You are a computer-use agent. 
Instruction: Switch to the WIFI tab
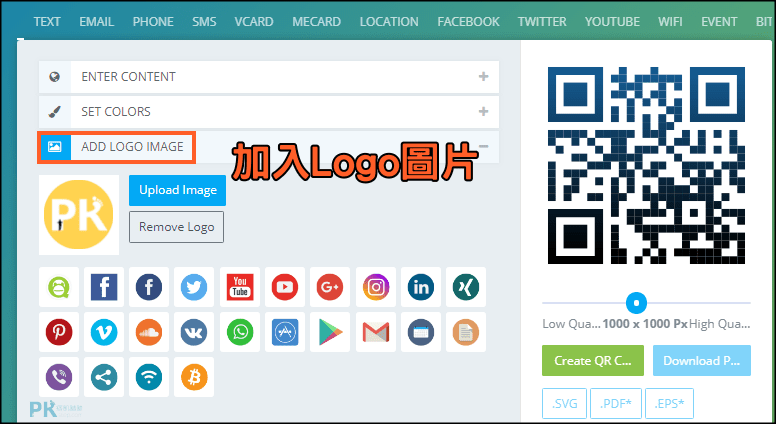670,22
